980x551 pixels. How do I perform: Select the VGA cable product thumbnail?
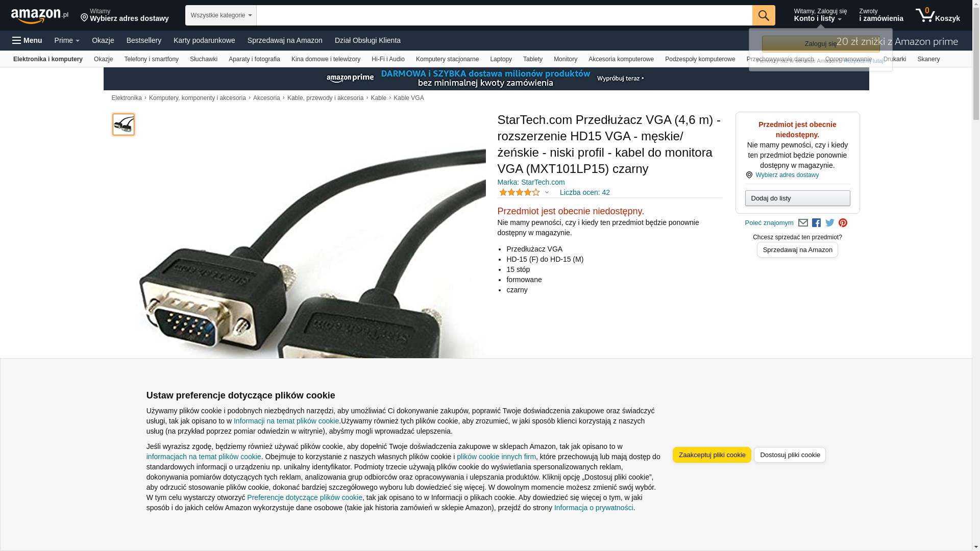[124, 124]
